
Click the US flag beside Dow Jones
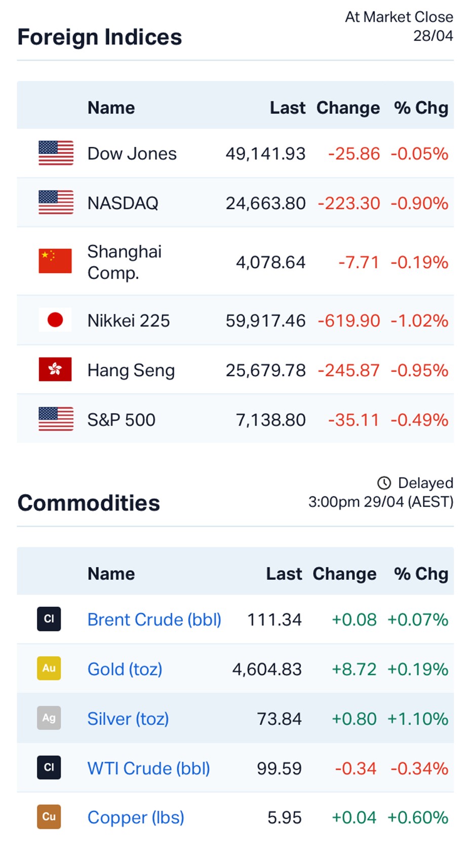[56, 153]
